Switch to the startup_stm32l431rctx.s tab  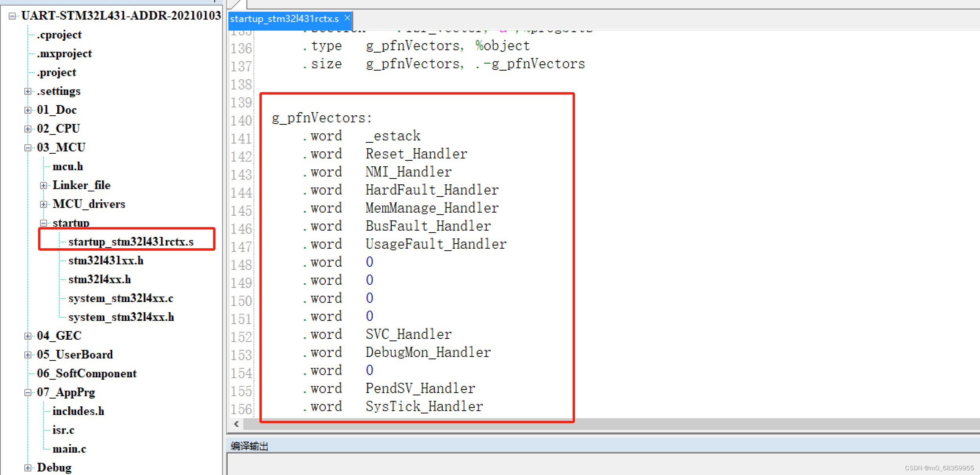284,19
